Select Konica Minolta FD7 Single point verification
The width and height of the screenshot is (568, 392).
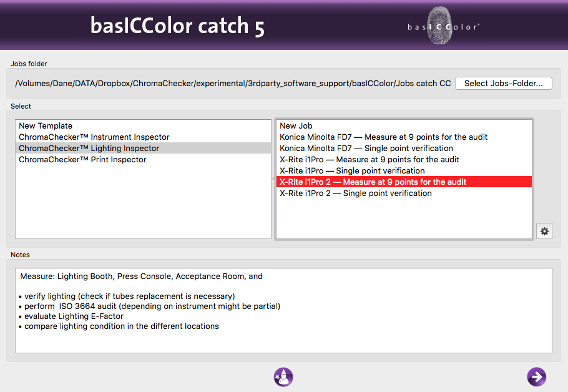pos(404,148)
